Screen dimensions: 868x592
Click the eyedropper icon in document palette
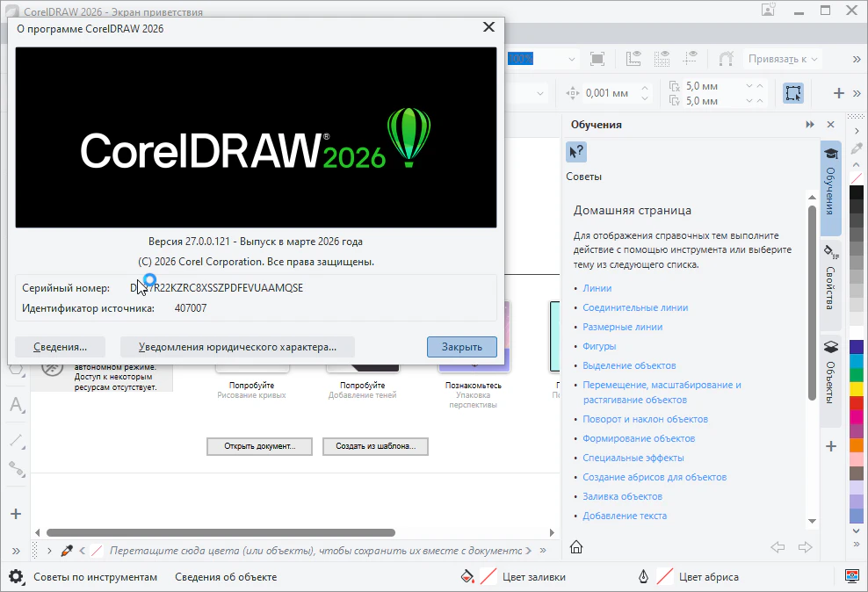[x=66, y=551]
